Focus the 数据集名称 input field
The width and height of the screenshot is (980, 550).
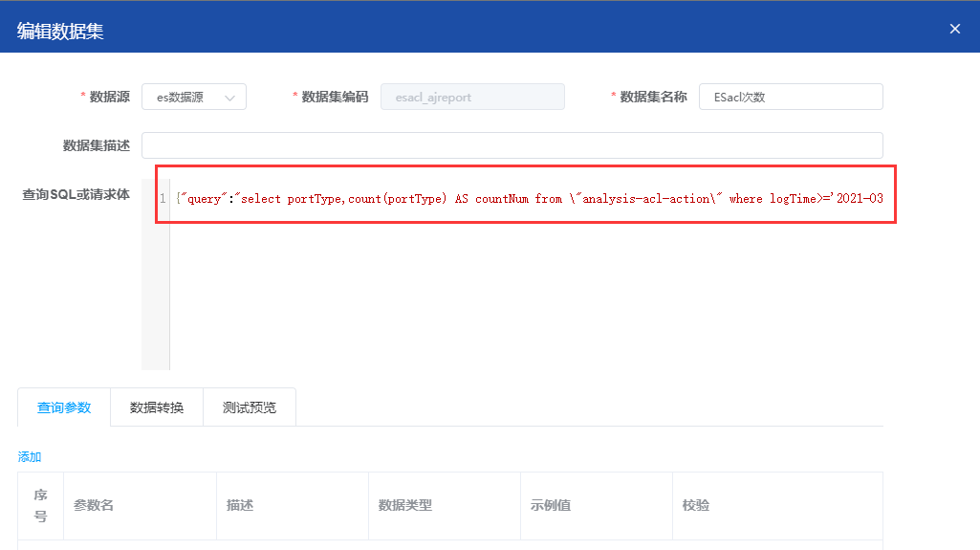790,97
